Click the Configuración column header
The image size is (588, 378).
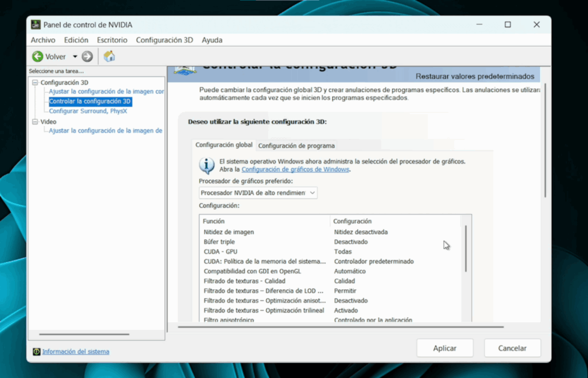395,221
